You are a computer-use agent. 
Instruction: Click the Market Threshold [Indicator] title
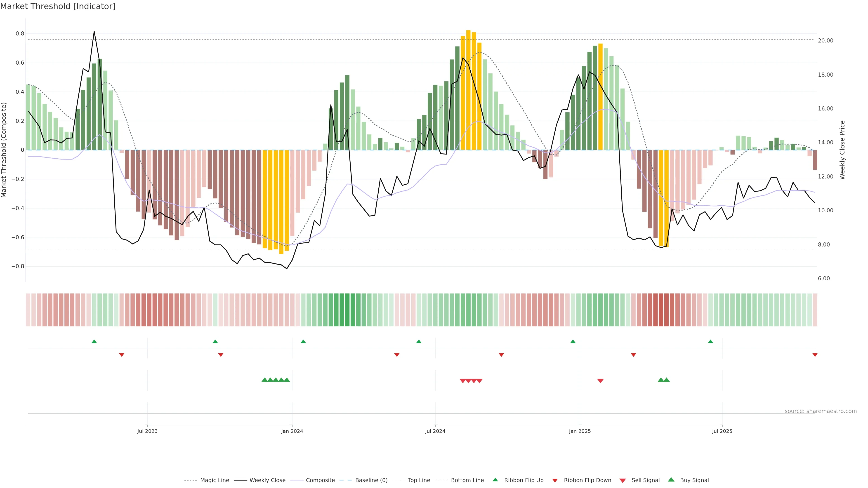[58, 6]
